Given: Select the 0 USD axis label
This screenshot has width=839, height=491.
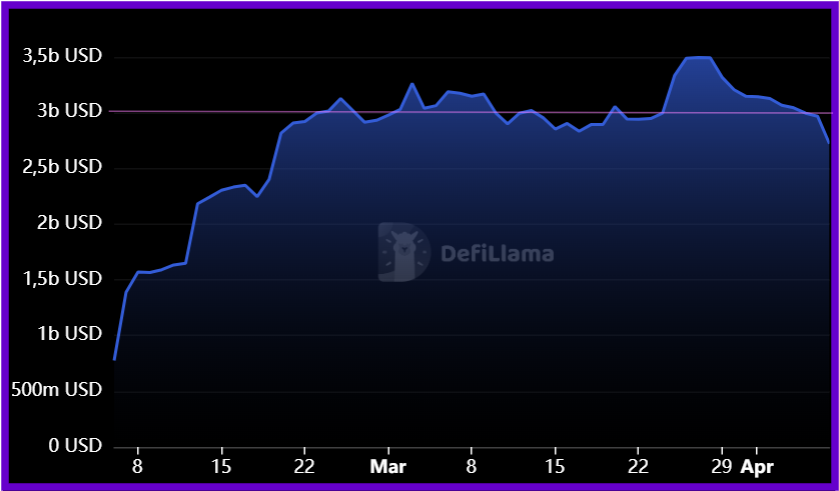Looking at the screenshot, I should pos(77,445).
